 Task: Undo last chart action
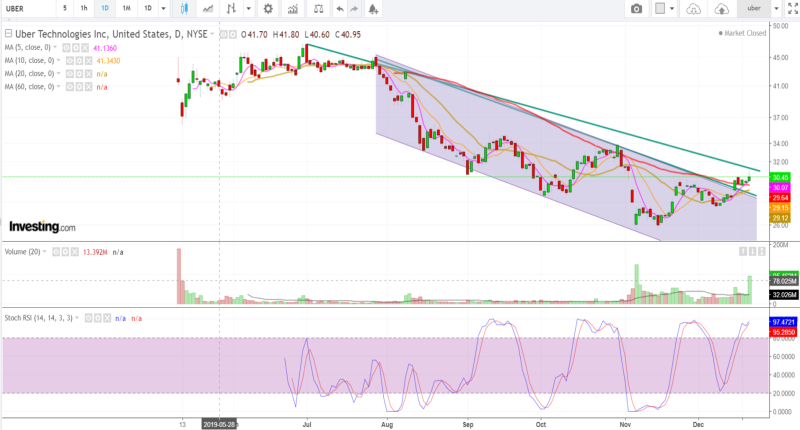click(x=340, y=9)
